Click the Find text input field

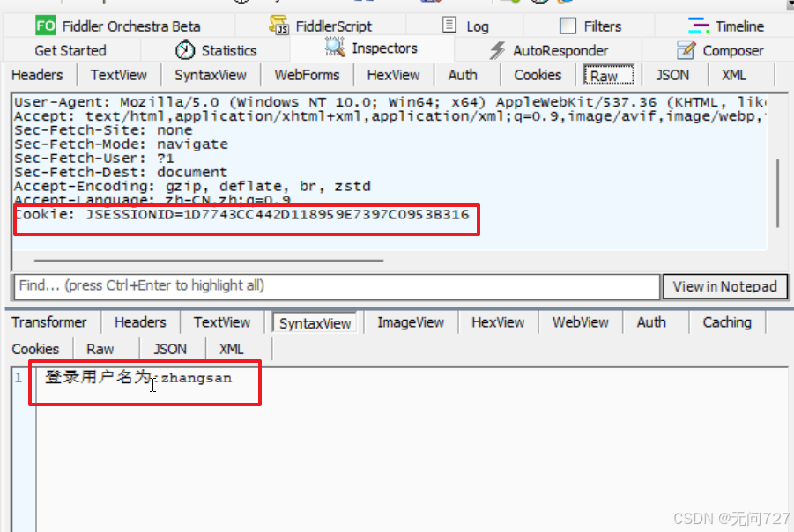(x=338, y=286)
